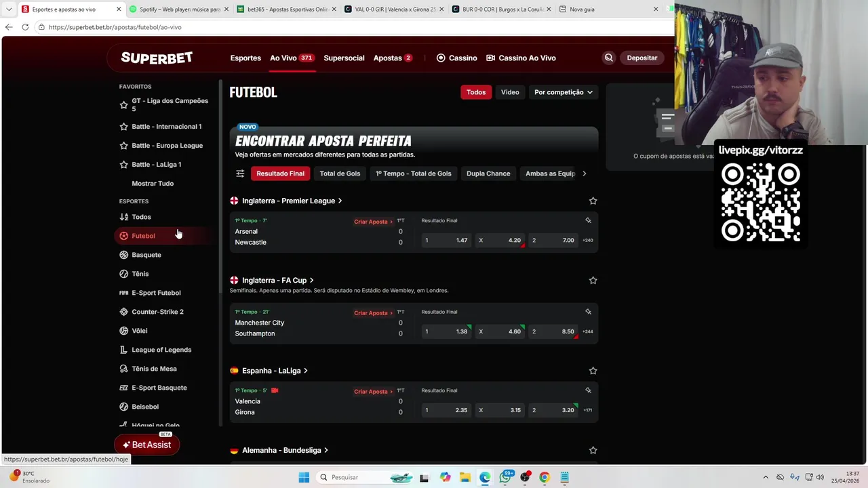Open the Esportes menu
Viewport: 868px width, 488px height.
pyautogui.click(x=245, y=58)
